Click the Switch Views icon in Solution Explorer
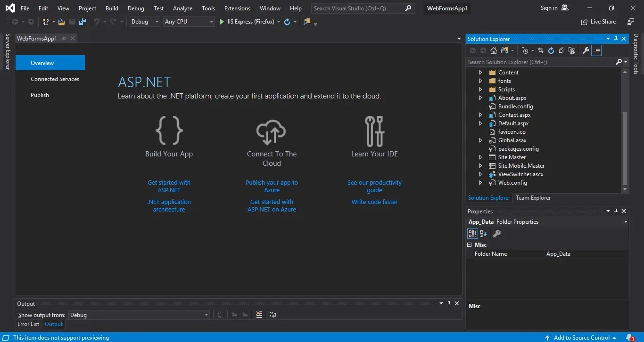644x342 pixels. (x=504, y=50)
